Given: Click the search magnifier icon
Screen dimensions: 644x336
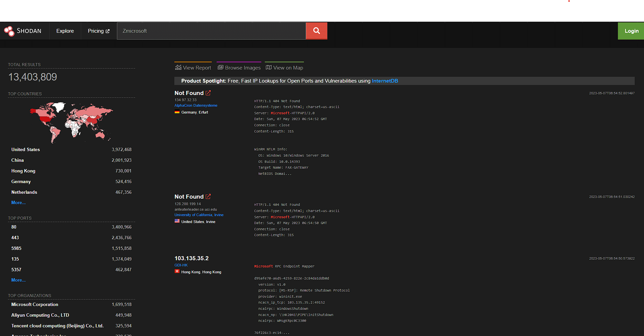Looking at the screenshot, I should coord(316,31).
